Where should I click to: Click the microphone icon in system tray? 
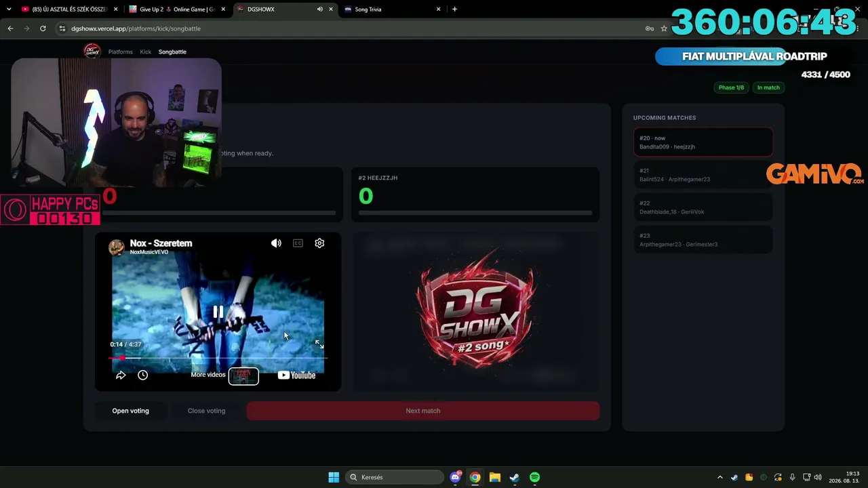pyautogui.click(x=792, y=477)
